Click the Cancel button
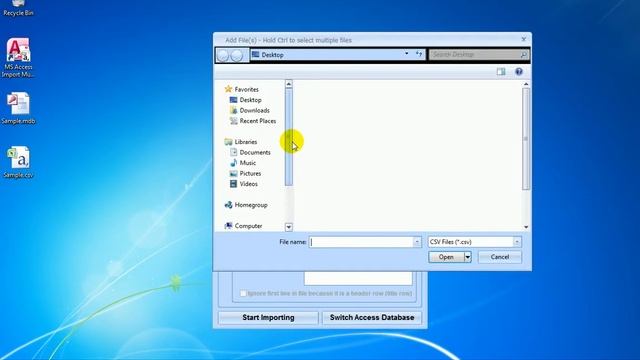The height and width of the screenshot is (360, 640). tap(500, 257)
